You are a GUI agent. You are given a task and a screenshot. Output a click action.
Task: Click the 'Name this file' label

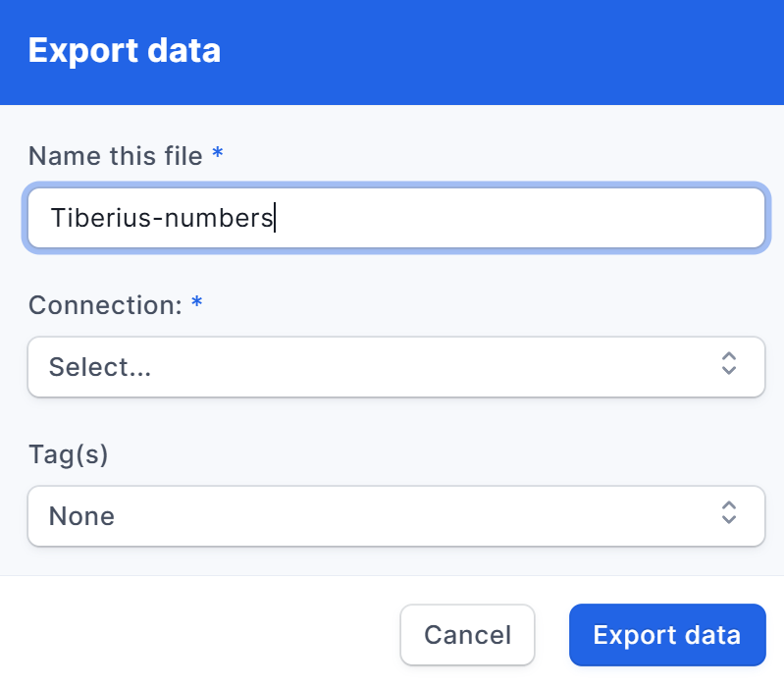(x=116, y=156)
